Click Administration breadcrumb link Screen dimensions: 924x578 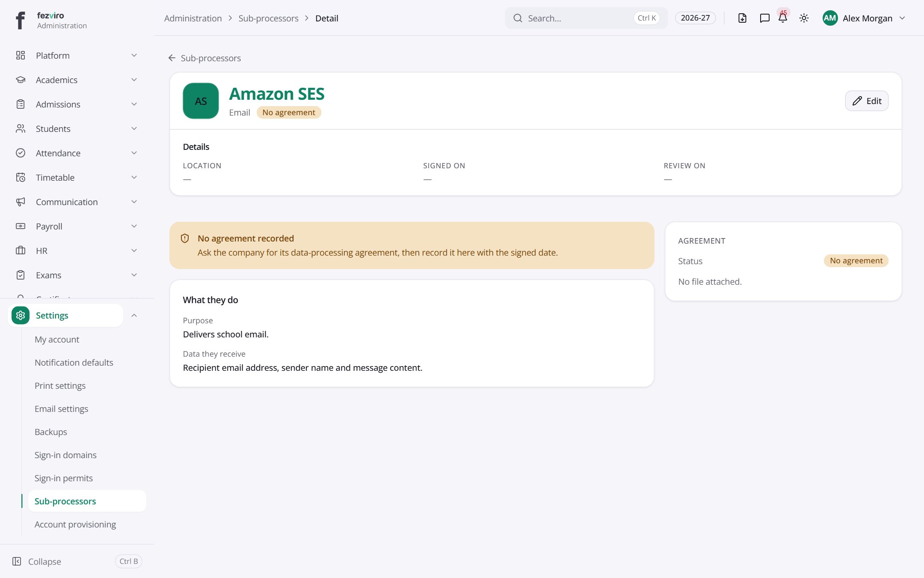coord(193,18)
